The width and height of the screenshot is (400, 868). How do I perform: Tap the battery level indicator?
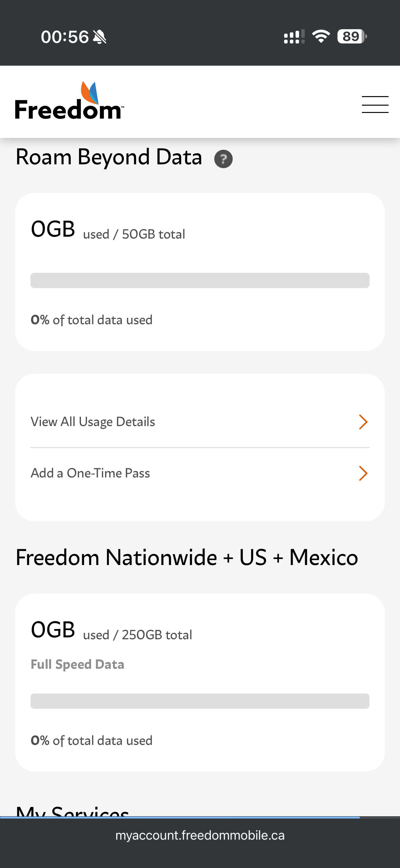click(x=352, y=36)
